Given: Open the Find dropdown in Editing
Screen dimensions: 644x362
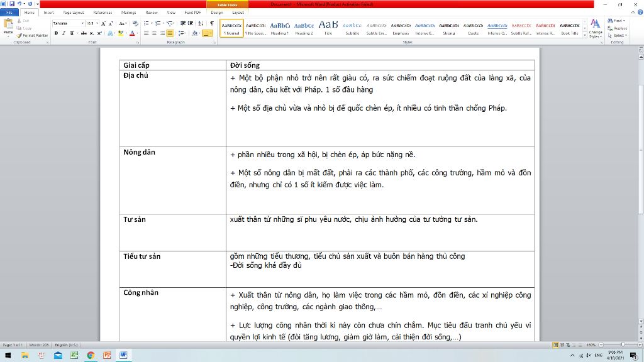Looking at the screenshot, I should (x=625, y=21).
